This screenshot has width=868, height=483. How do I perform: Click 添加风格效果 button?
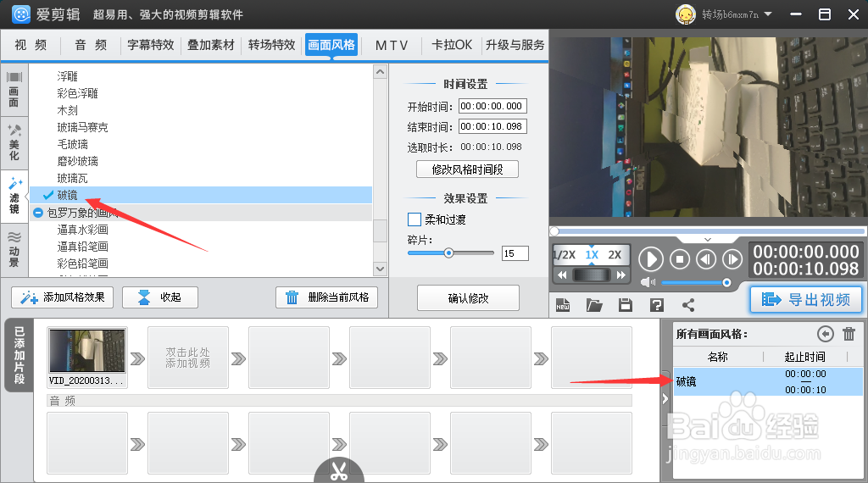pyautogui.click(x=62, y=297)
